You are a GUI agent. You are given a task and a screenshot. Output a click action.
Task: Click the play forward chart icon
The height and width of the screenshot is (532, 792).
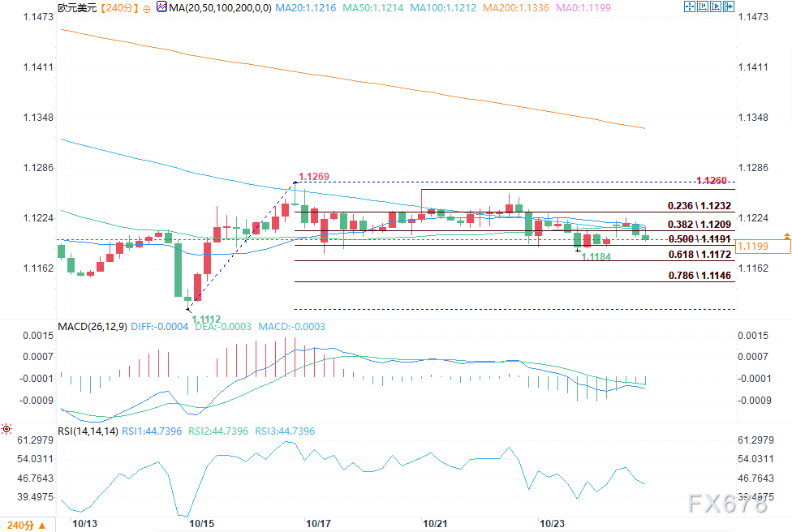point(715,6)
